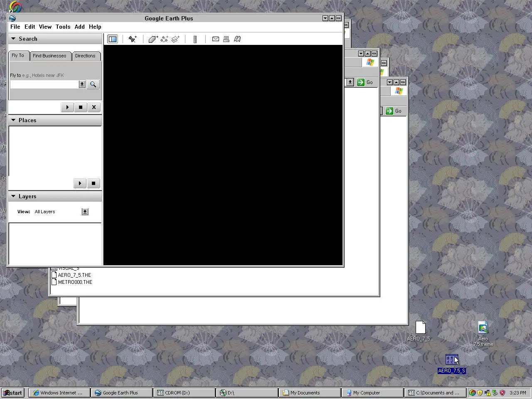Image resolution: width=532 pixels, height=399 pixels.
Task: Select the Add Path tool
Action: pyautogui.click(x=164, y=39)
